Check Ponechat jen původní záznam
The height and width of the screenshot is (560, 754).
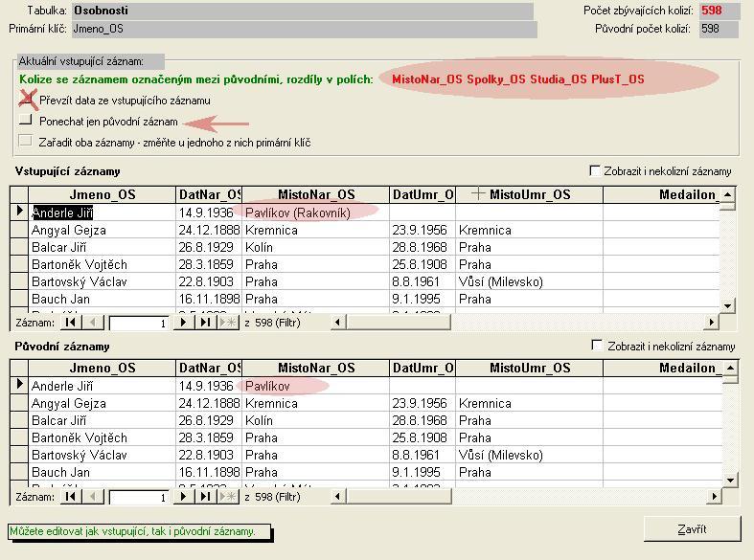coord(26,120)
